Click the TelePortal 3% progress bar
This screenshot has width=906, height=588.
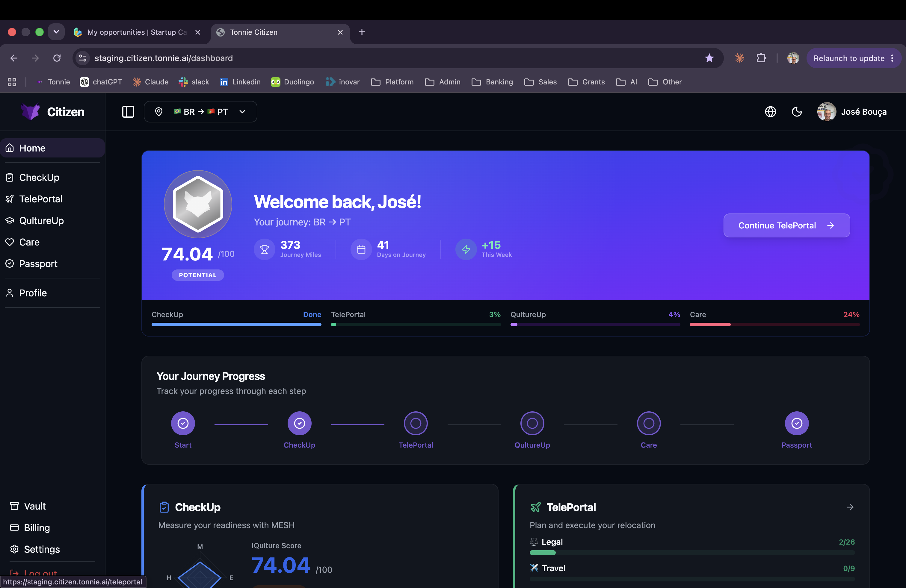pos(416,325)
